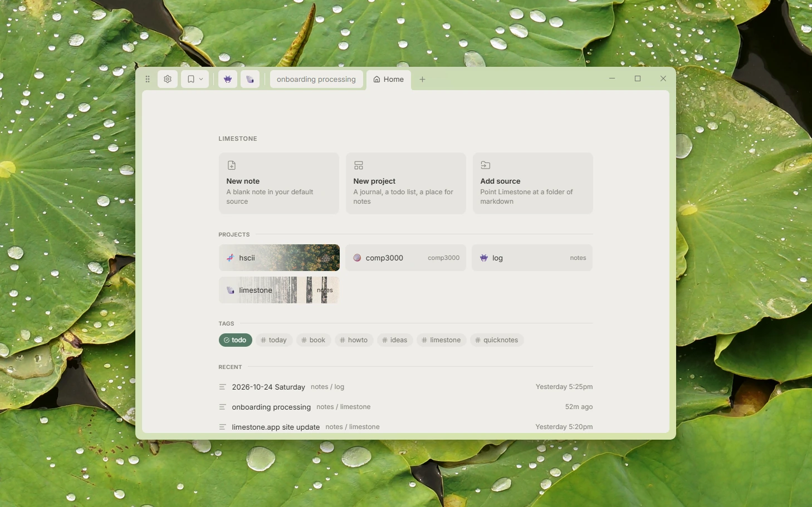Image resolution: width=812 pixels, height=507 pixels.
Task: Click the '52m ago' timestamp
Action: pos(579,407)
